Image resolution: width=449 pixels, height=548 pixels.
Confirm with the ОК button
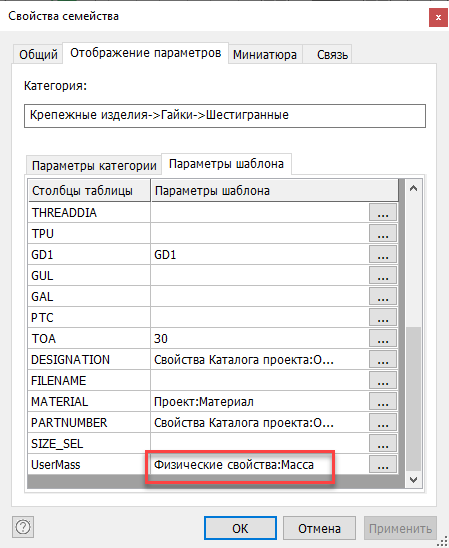click(240, 528)
